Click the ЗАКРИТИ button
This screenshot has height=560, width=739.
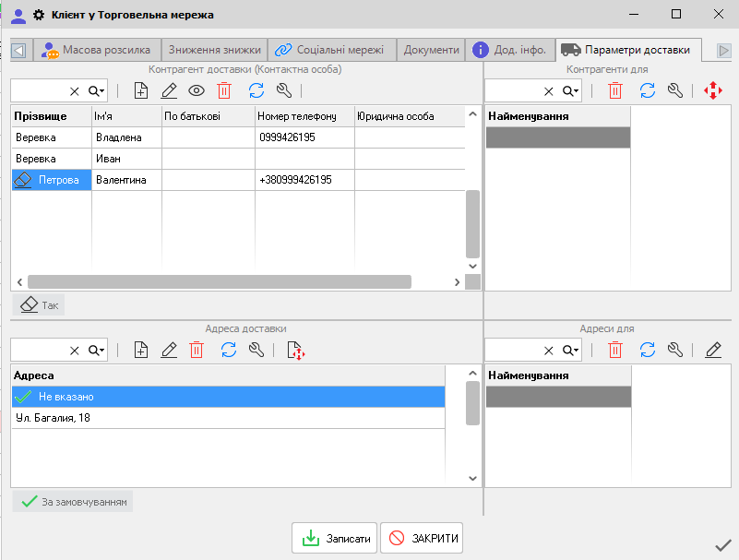click(x=422, y=538)
